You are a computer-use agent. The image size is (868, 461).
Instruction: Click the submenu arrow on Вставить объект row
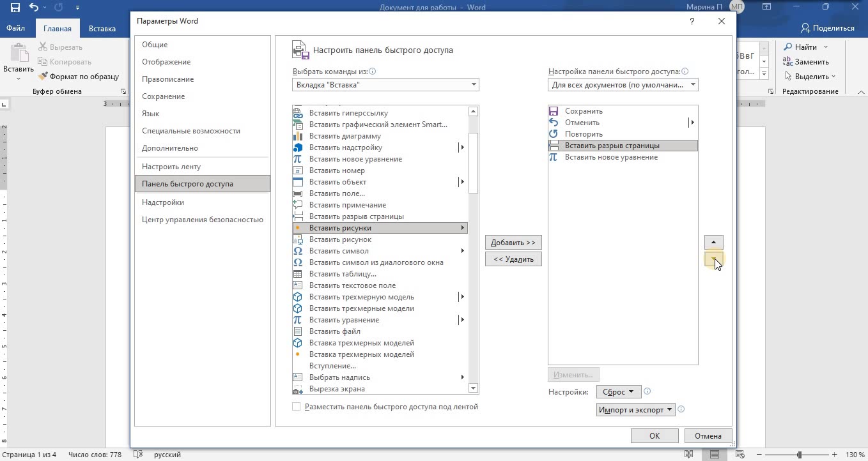[462, 182]
